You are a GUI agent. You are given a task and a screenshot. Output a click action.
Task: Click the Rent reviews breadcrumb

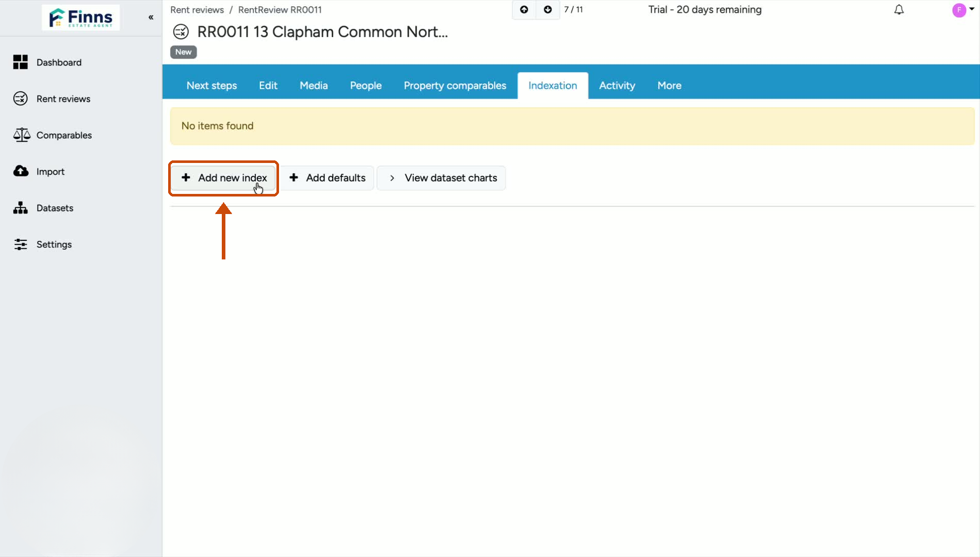click(197, 10)
